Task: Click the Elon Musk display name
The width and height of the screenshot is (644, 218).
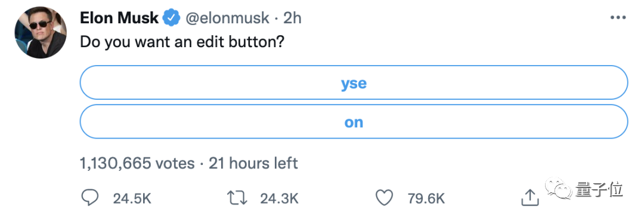Action: (119, 18)
